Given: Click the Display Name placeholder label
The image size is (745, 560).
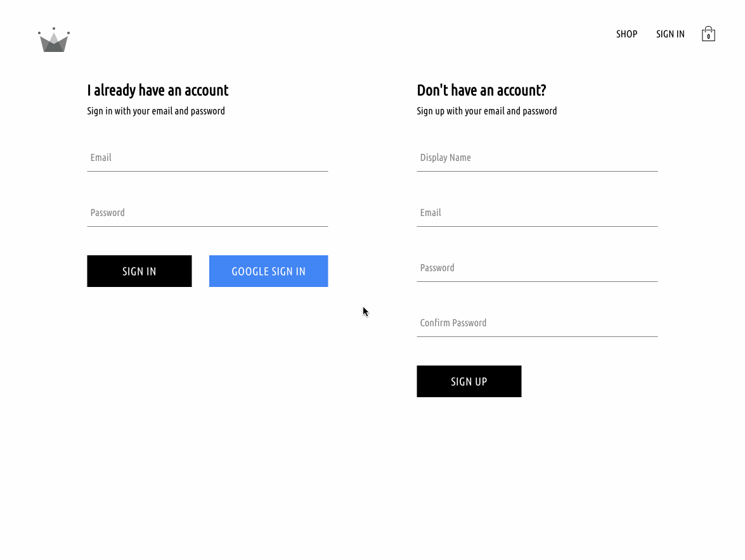Looking at the screenshot, I should point(445,158).
